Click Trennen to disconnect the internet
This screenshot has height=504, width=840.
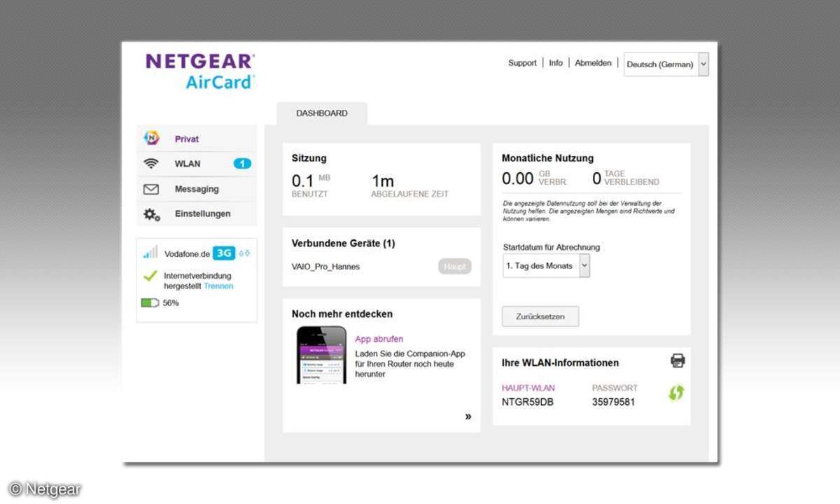(x=218, y=286)
